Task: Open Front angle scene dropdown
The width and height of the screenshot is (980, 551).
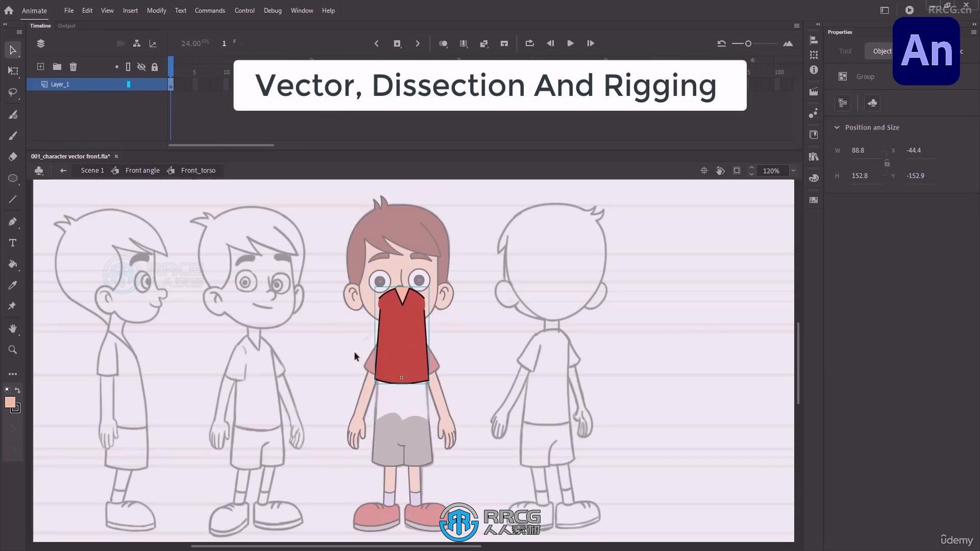Action: coord(142,170)
